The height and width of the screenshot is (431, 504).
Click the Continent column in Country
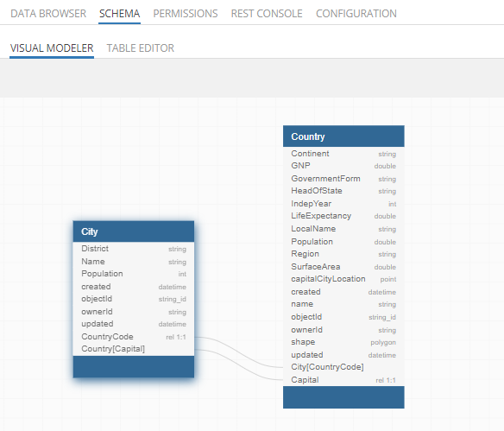point(343,154)
